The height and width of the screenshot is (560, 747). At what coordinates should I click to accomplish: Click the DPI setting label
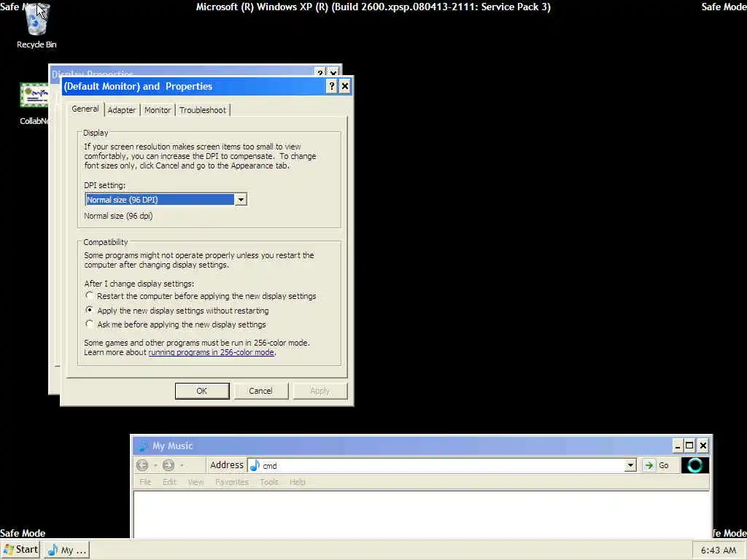point(105,185)
